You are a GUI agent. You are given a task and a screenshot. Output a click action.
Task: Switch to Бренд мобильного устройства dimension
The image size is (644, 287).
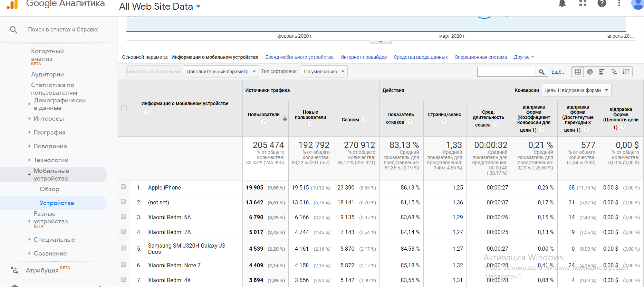(x=299, y=57)
